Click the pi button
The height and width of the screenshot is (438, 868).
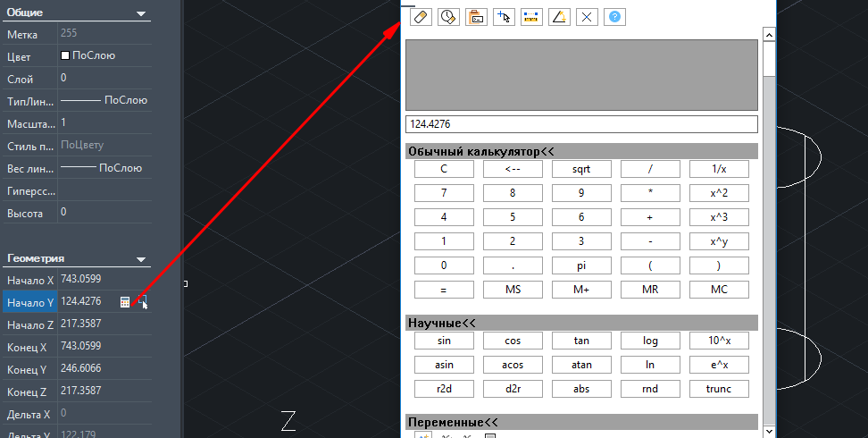tap(581, 265)
